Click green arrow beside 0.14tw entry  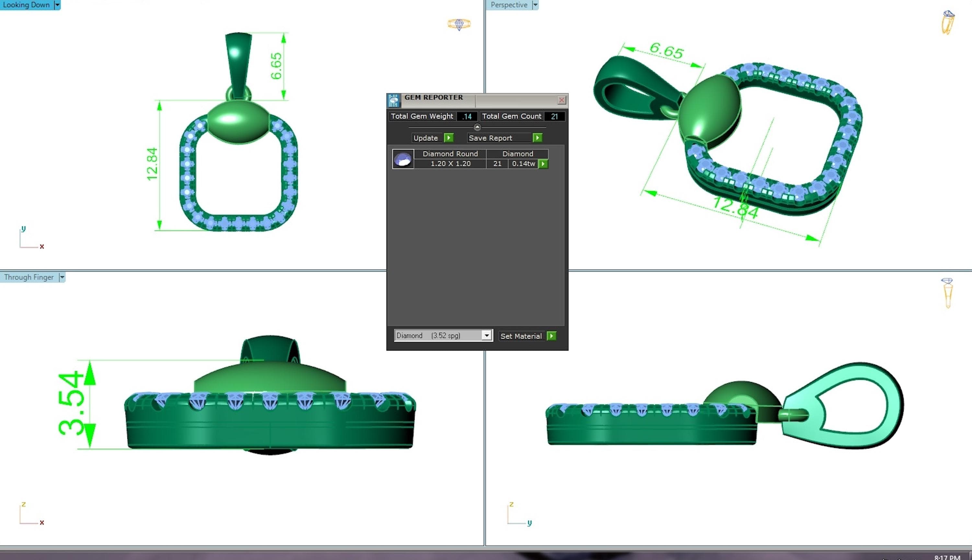[543, 164]
